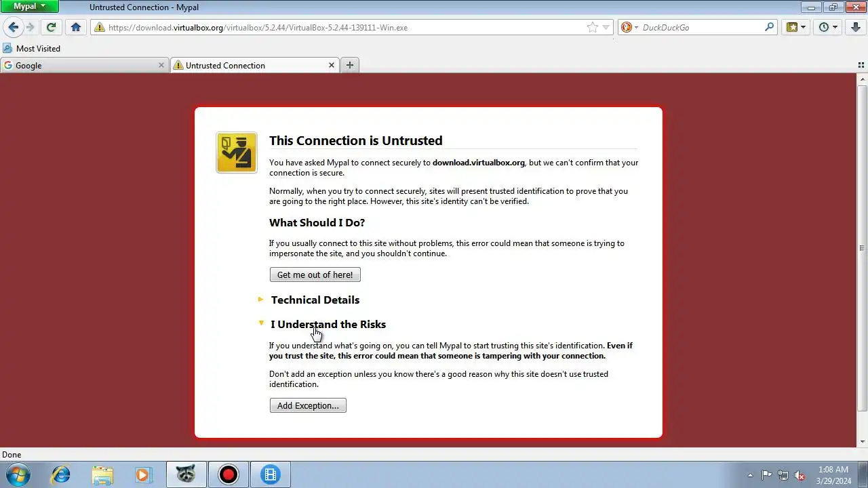
Task: Click the warning triangle in address bar
Action: tap(100, 28)
